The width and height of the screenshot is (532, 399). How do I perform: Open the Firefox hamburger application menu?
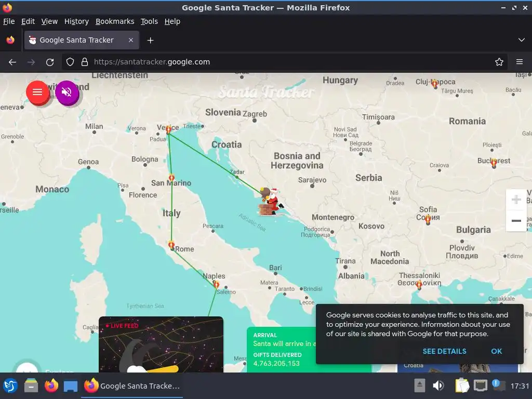[519, 62]
